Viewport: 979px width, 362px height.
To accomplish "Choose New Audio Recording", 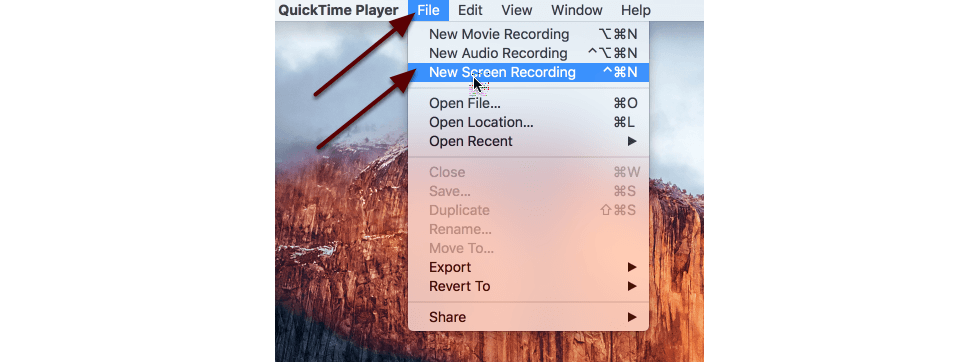I will pyautogui.click(x=528, y=53).
